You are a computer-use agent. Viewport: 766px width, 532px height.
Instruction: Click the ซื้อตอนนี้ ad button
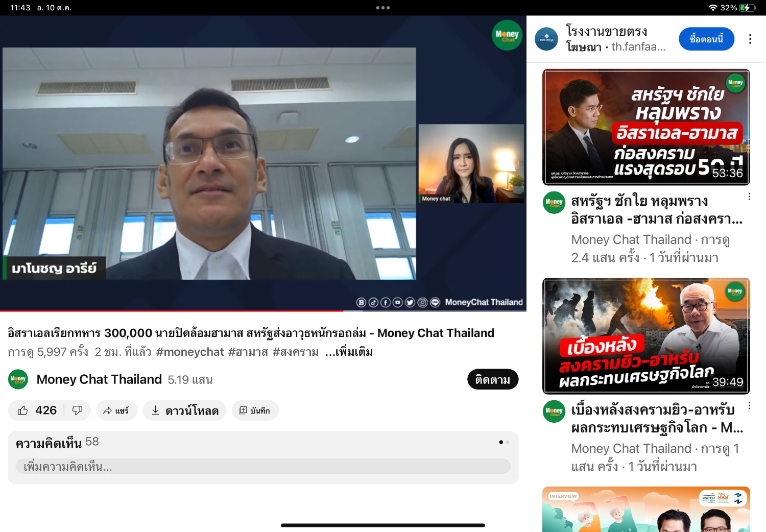tap(706, 39)
